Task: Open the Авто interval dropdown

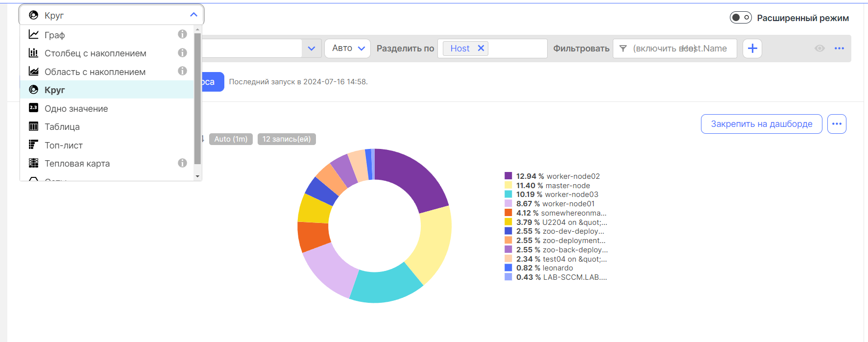Action: (x=348, y=49)
